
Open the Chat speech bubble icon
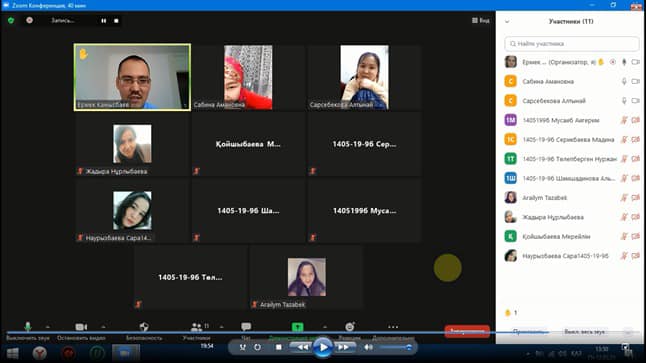click(246, 327)
